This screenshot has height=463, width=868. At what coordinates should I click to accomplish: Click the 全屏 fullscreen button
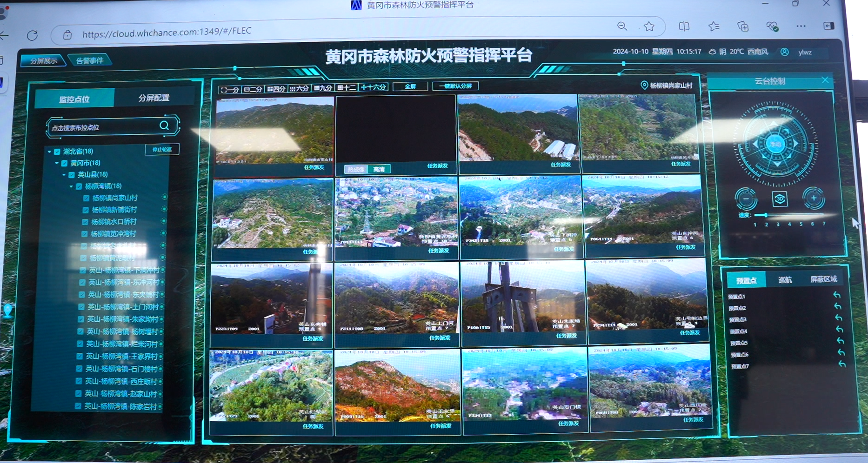click(x=410, y=86)
